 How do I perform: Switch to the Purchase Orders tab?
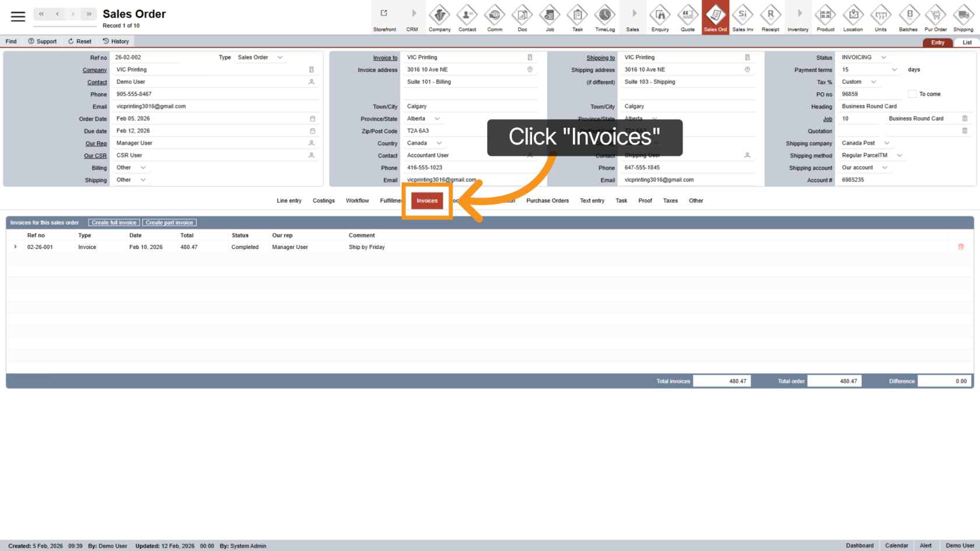pos(547,201)
